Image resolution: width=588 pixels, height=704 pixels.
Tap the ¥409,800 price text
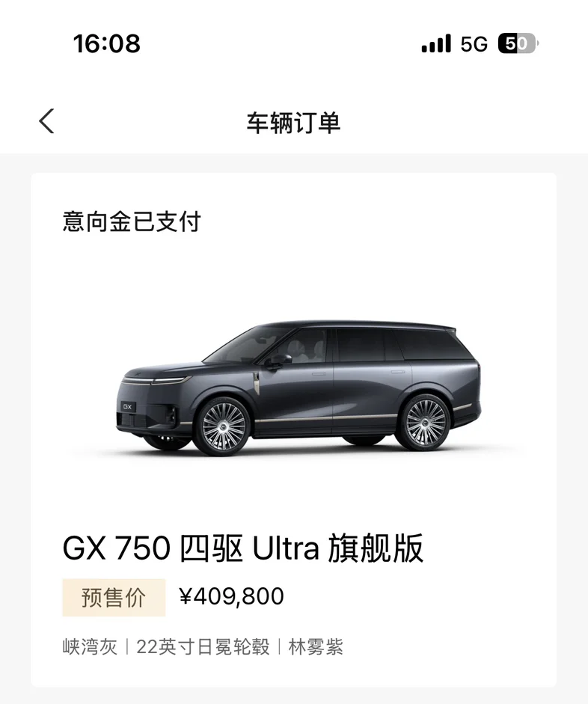[x=231, y=597]
